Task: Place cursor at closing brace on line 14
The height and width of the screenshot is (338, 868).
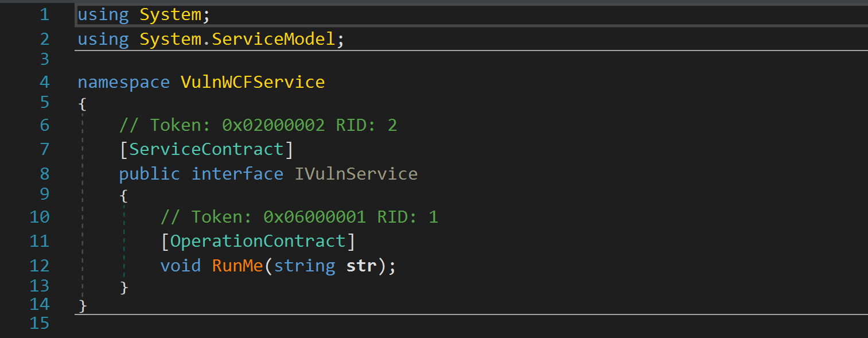Action: coord(83,305)
